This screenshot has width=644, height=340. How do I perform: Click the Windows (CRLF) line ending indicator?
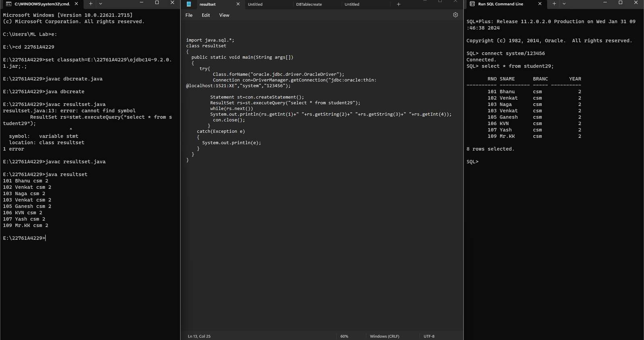pos(384,336)
